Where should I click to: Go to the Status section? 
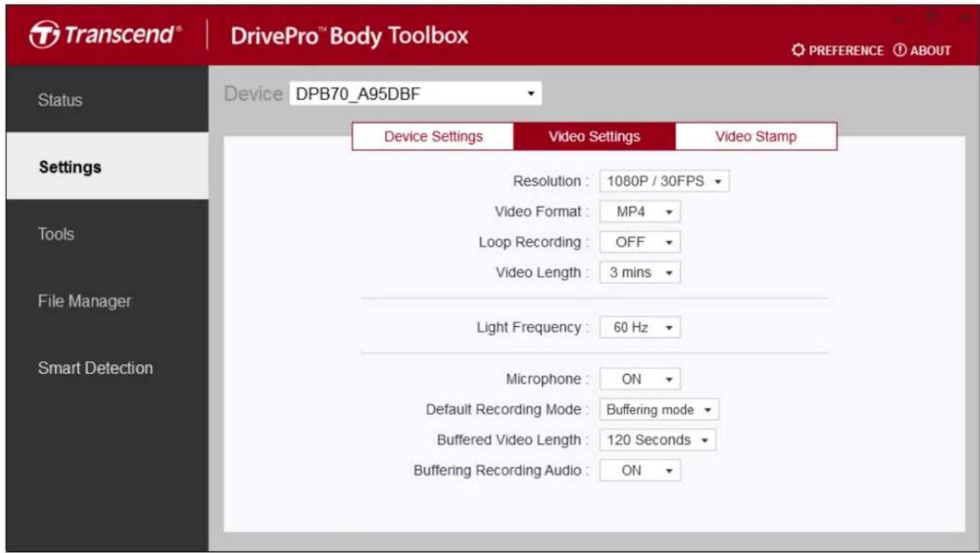click(107, 99)
